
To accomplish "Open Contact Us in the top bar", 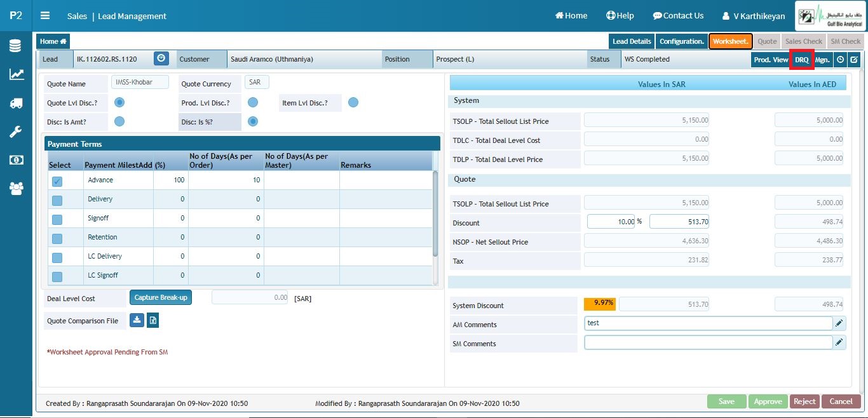I will tap(678, 15).
